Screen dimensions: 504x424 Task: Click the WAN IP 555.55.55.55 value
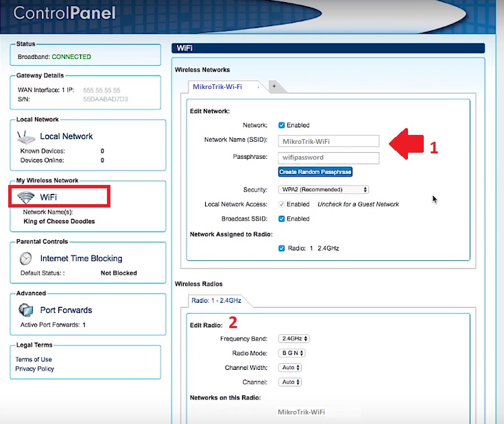101,90
